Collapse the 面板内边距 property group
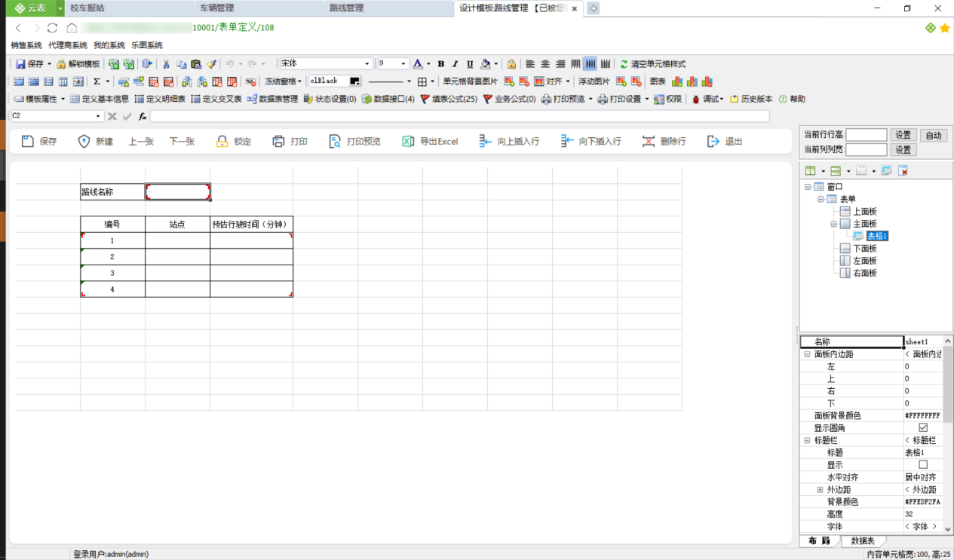This screenshot has width=954, height=560. pyautogui.click(x=807, y=354)
